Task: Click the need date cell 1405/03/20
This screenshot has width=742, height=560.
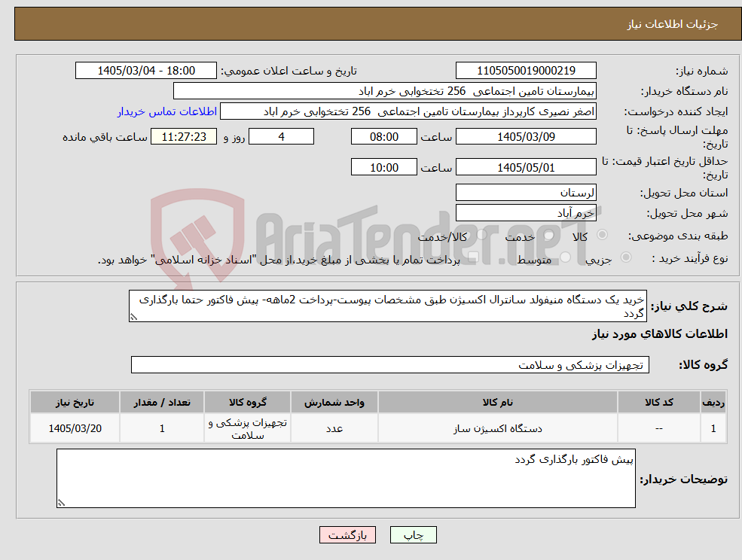Action: coord(75,428)
